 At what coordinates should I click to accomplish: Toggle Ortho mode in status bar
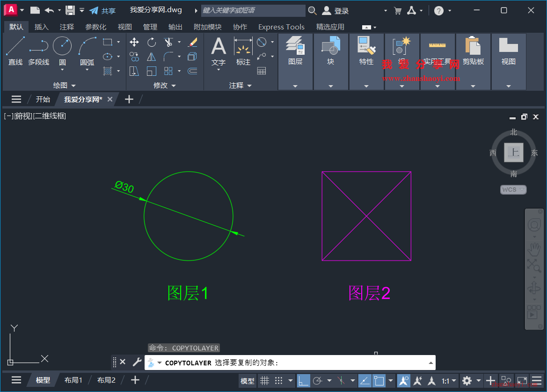(303, 380)
